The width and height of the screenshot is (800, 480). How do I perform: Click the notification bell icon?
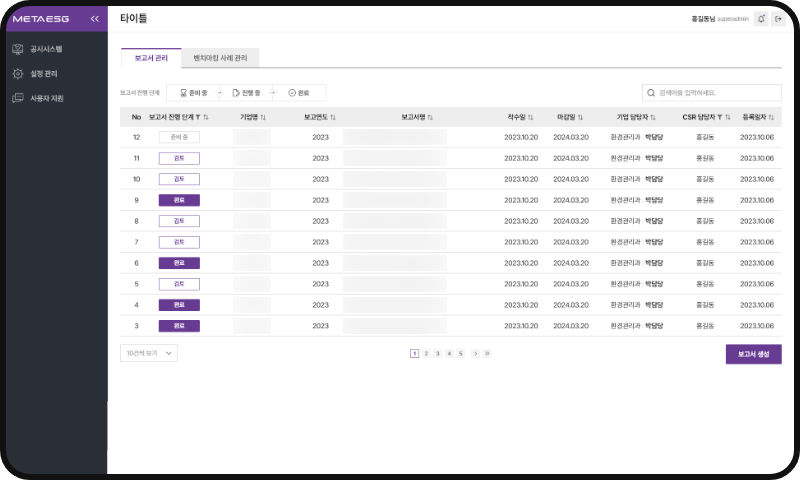[x=761, y=19]
